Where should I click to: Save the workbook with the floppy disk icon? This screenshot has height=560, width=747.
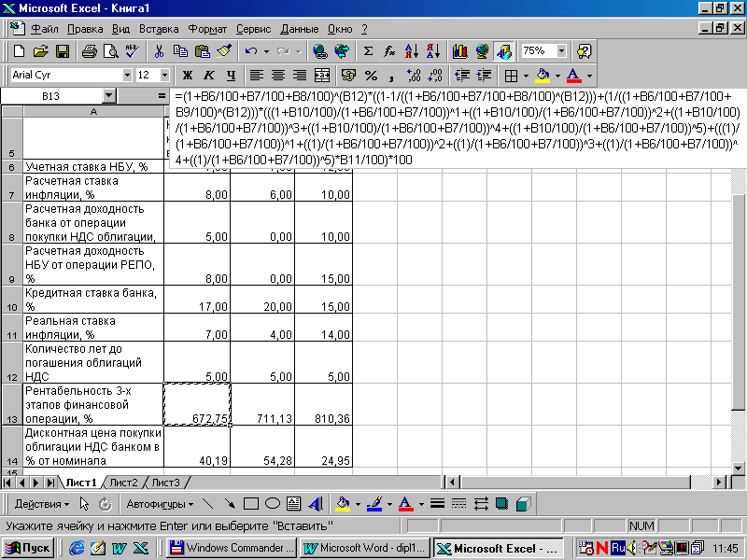tap(63, 51)
